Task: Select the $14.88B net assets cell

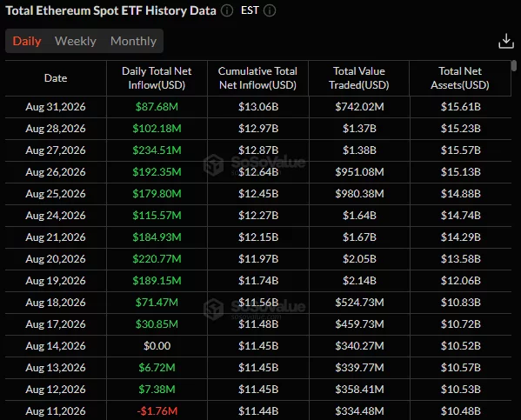Action: [460, 193]
